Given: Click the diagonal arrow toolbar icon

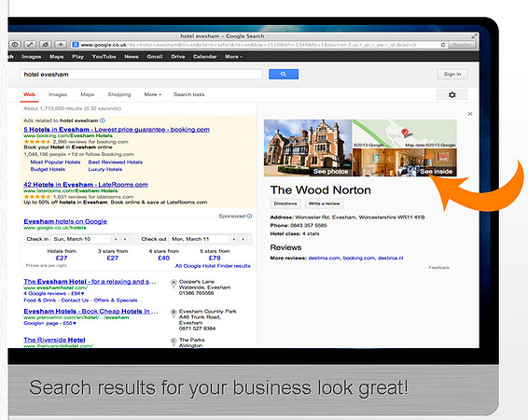Looking at the screenshot, I should coord(30,45).
